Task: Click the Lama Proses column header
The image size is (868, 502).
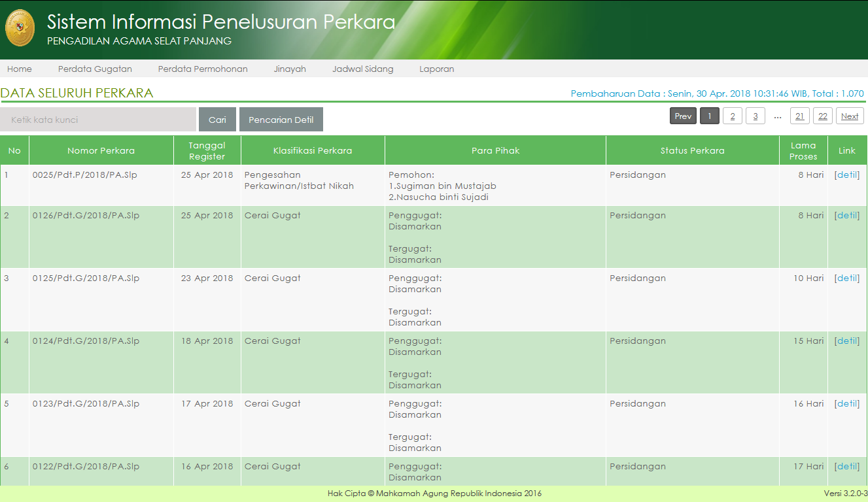Action: 803,150
